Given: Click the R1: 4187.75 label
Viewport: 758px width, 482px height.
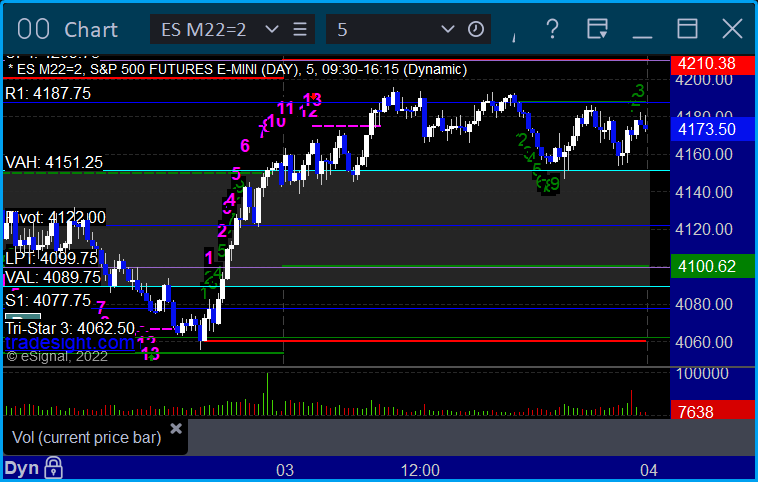Looking at the screenshot, I should pyautogui.click(x=48, y=93).
